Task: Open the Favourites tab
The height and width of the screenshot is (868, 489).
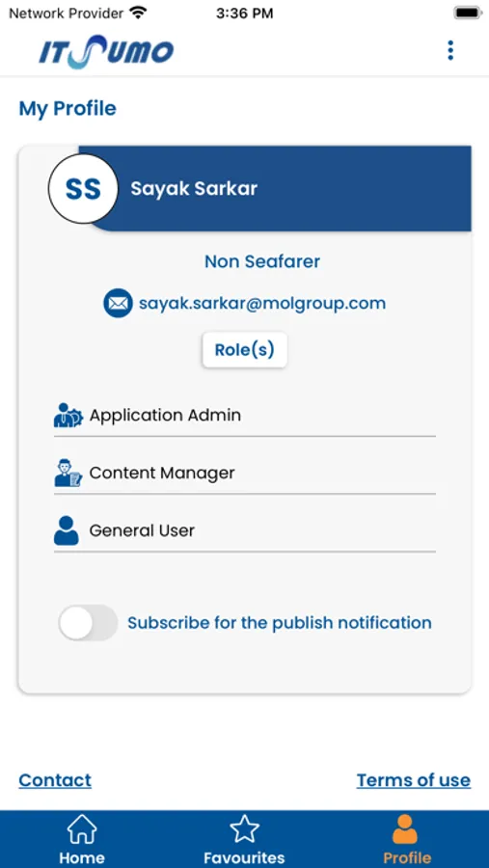Action: (x=244, y=839)
